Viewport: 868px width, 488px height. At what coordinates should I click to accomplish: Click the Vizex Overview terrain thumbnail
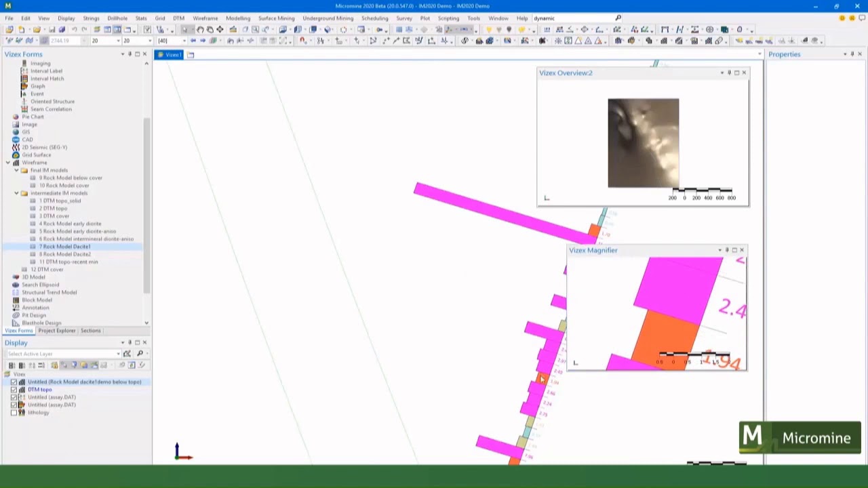click(x=643, y=143)
